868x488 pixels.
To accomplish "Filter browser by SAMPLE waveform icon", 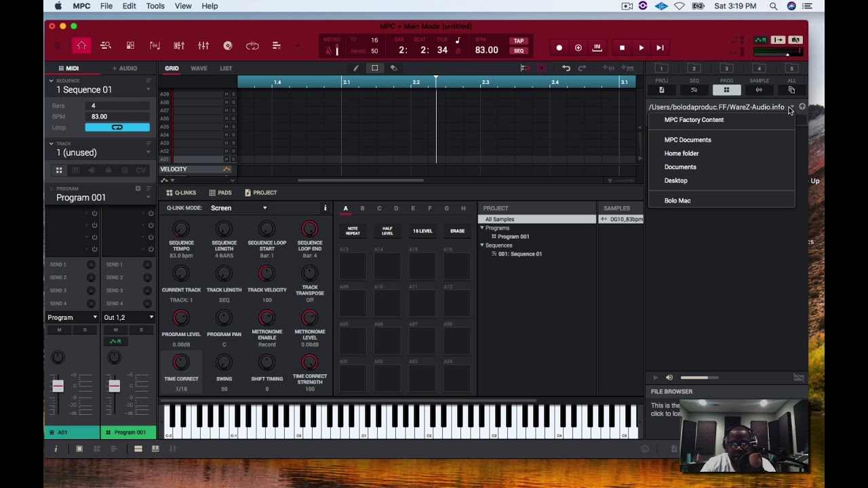I will tap(759, 89).
